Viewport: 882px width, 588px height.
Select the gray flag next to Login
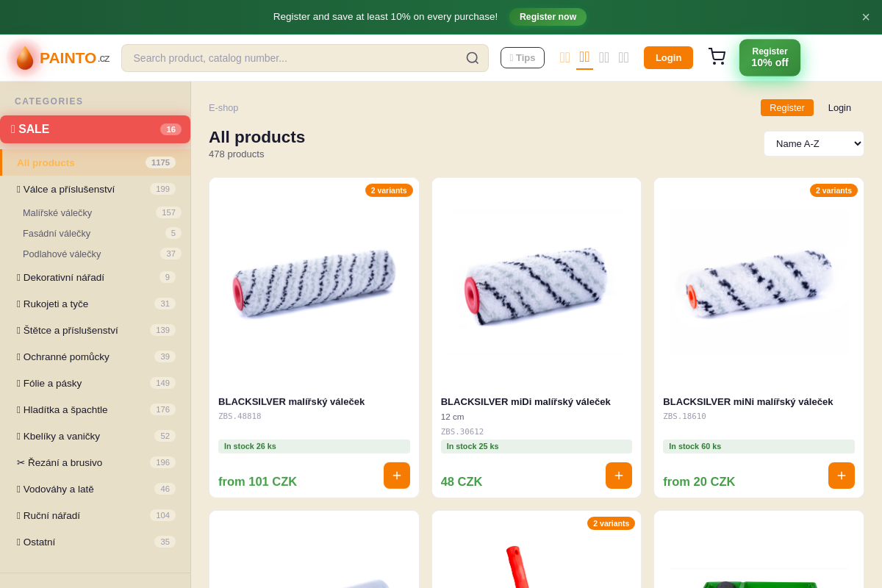623,57
